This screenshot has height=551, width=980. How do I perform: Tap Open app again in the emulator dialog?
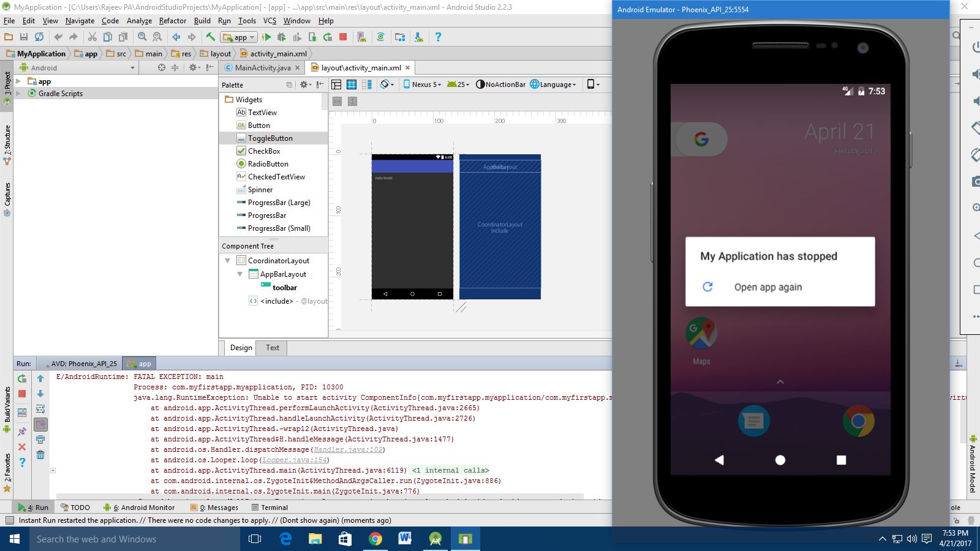coord(769,287)
